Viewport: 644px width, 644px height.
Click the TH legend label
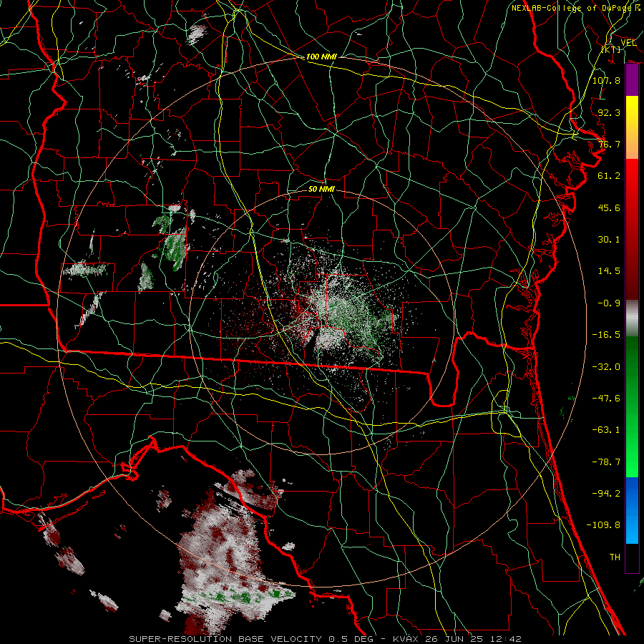click(615, 557)
